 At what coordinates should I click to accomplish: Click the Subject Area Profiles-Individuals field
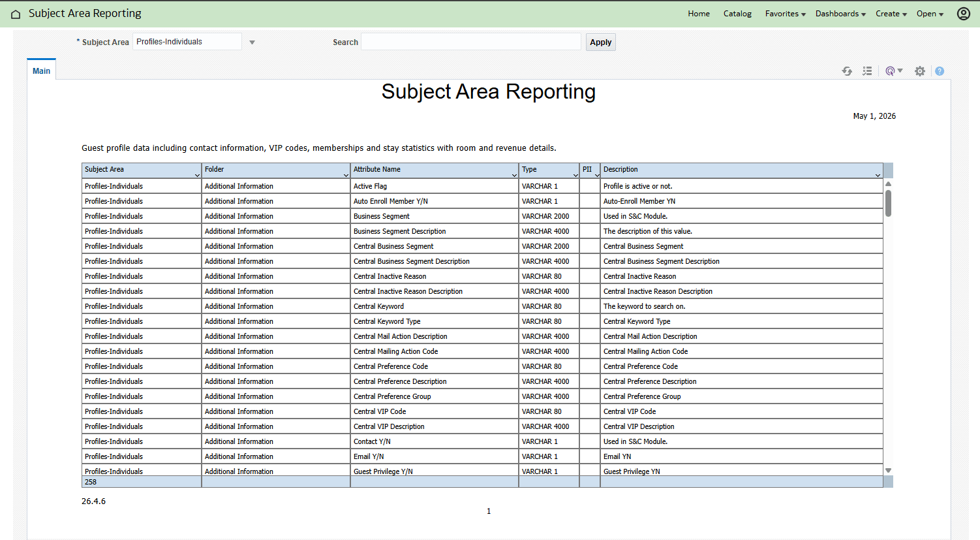187,42
